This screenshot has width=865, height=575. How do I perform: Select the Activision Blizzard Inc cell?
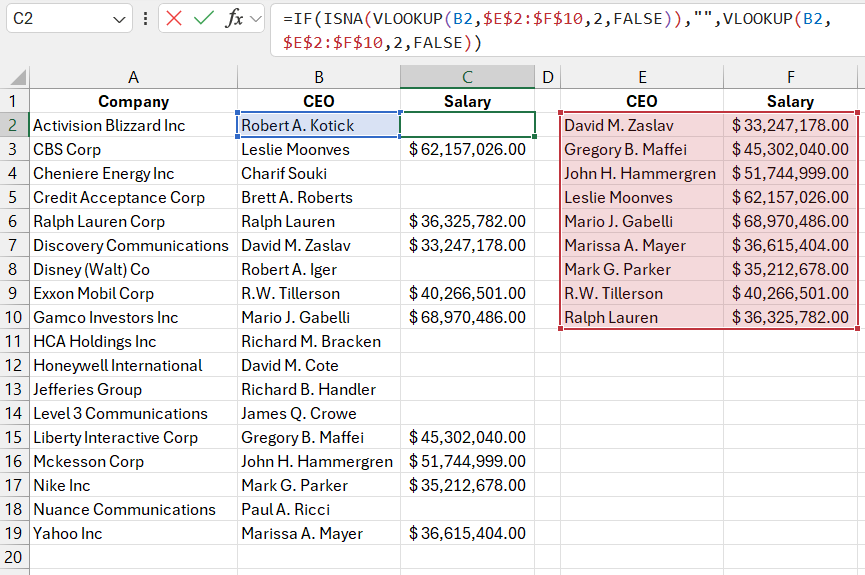pos(133,125)
